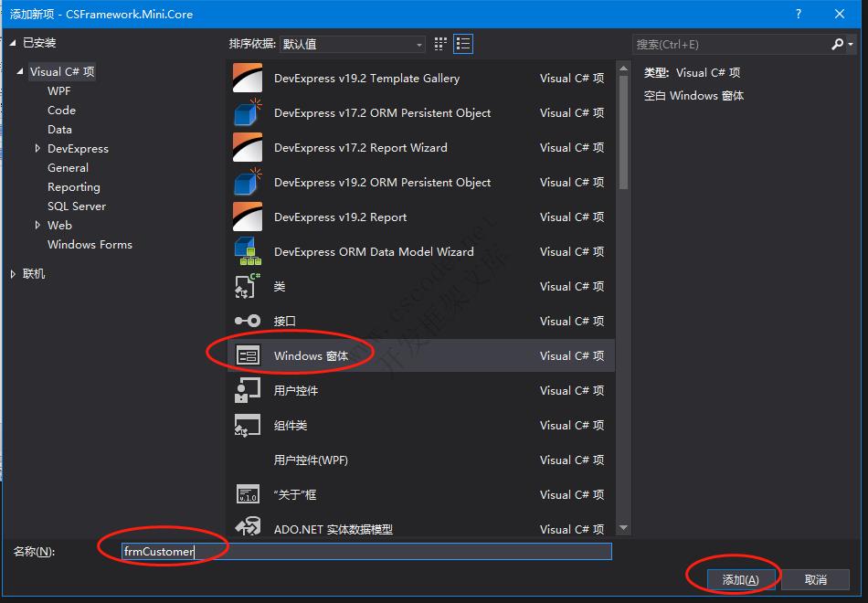
Task: Switch to small icons view
Action: (x=439, y=43)
